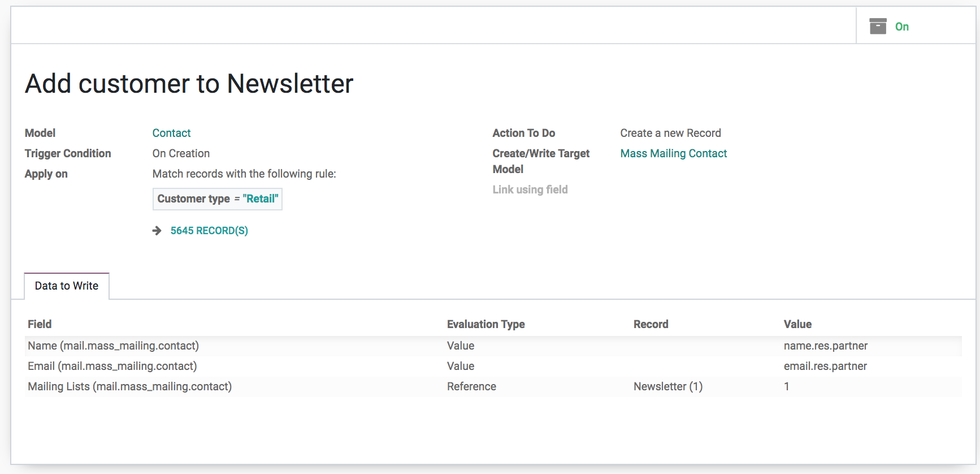
Task: Select the Email mail.mass_mailing.contact row
Action: 493,367
